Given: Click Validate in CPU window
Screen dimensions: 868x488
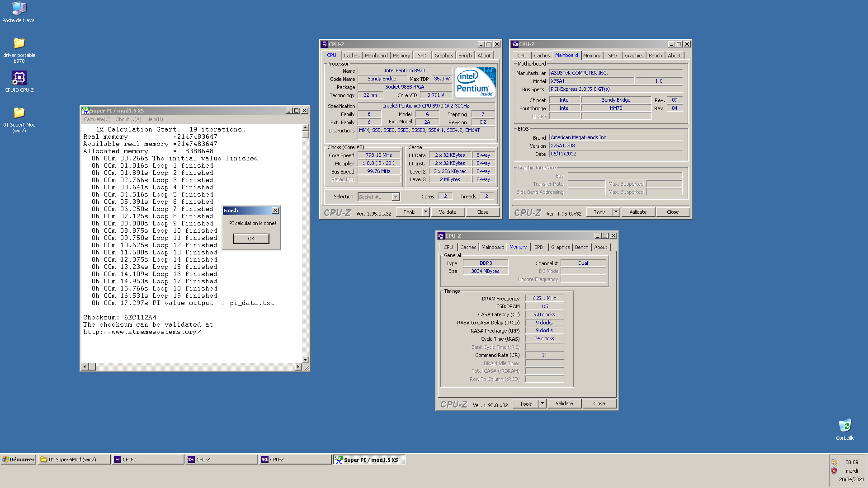Looking at the screenshot, I should [448, 212].
